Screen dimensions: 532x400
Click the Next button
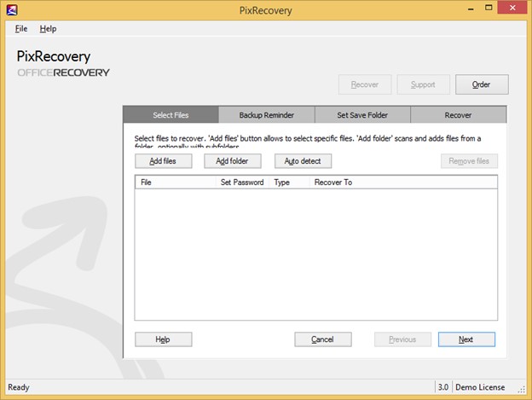tap(466, 339)
